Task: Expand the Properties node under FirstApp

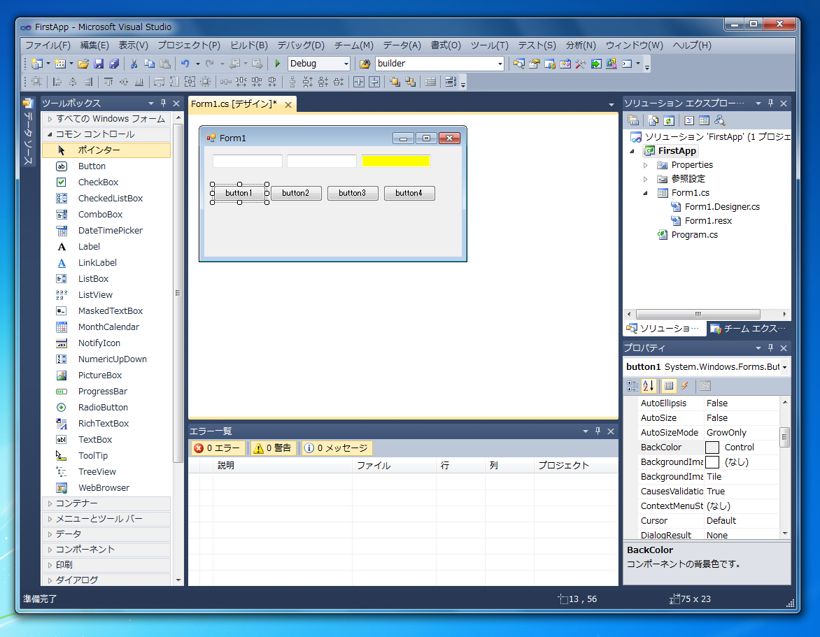Action: tap(644, 164)
